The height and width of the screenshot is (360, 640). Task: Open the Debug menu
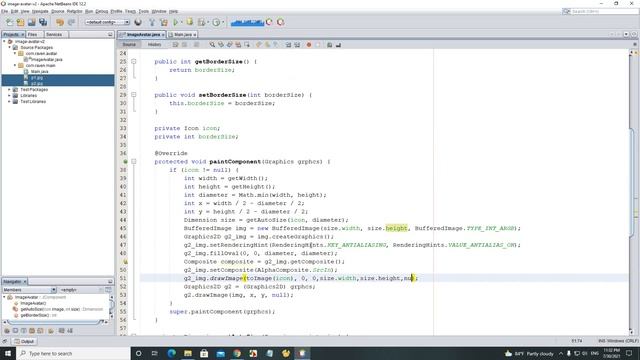pos(102,11)
